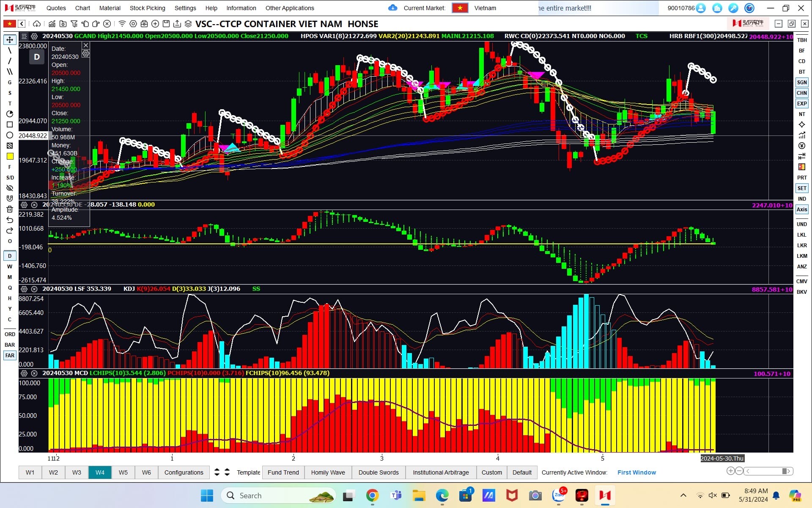The image size is (812, 508).
Task: Select the hatched fill pattern tool
Action: pos(10,146)
